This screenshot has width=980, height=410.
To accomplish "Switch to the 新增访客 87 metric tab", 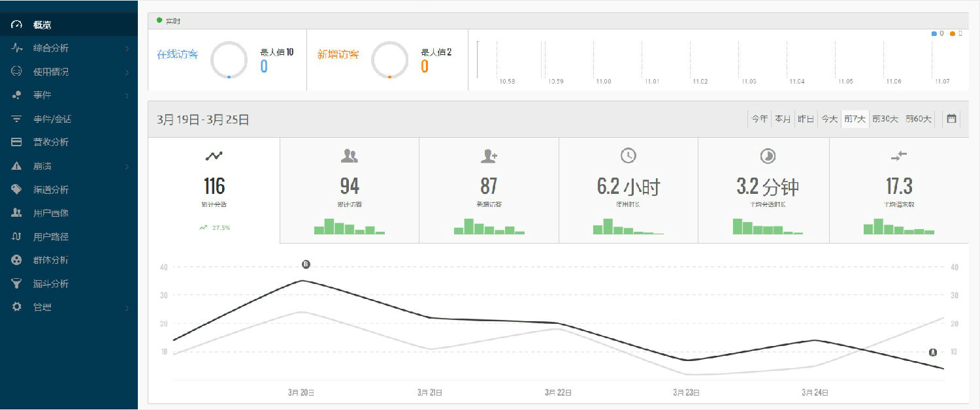I will click(488, 189).
